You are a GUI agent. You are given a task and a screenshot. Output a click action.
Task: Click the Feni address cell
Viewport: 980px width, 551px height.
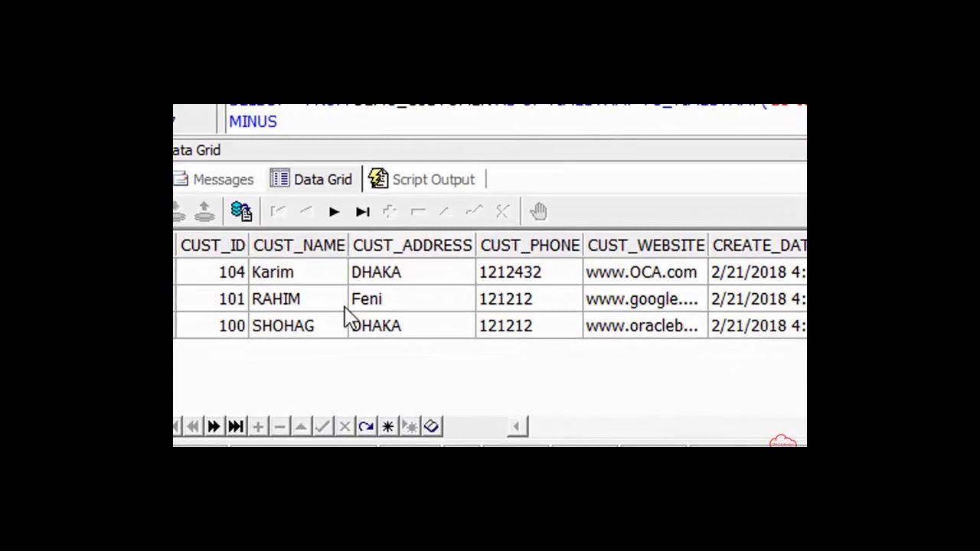[412, 298]
